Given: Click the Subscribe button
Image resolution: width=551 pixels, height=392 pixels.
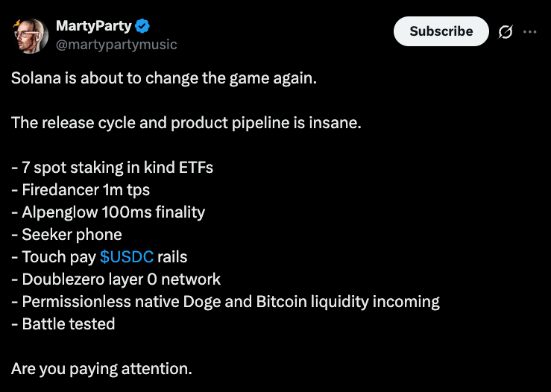Looking at the screenshot, I should 441,31.
